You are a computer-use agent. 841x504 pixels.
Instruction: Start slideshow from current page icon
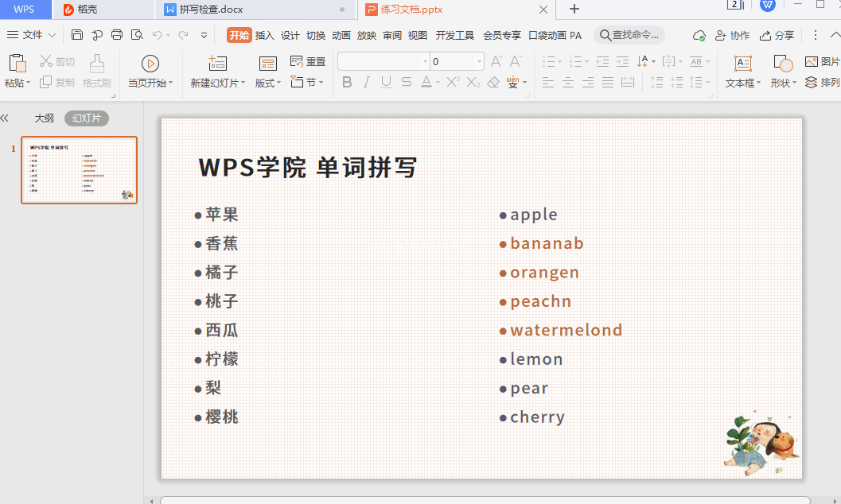point(150,64)
